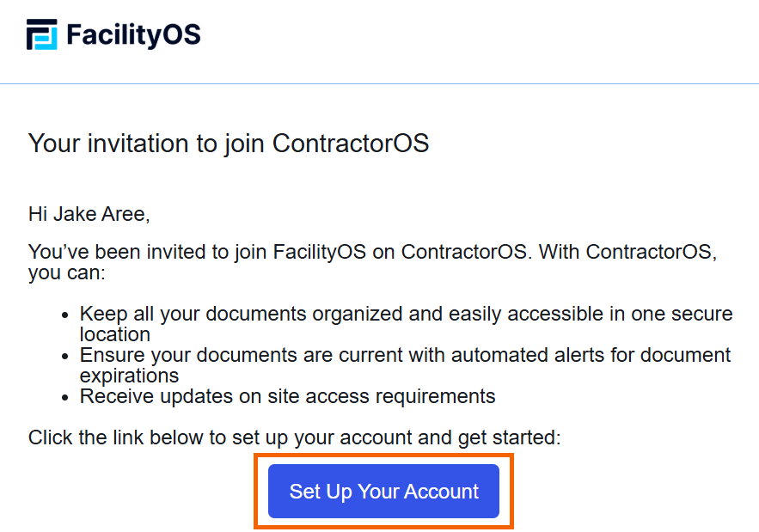Click inside the orange outlined button region
The image size is (759, 532).
[383, 491]
